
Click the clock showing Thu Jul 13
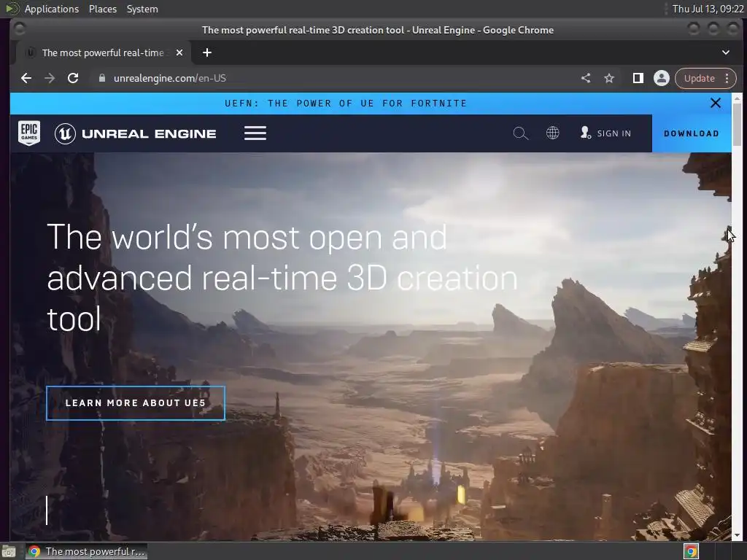tap(708, 9)
